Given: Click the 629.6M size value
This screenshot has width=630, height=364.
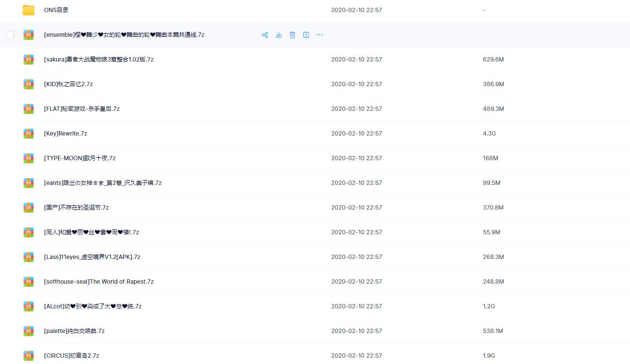Looking at the screenshot, I should tap(493, 60).
